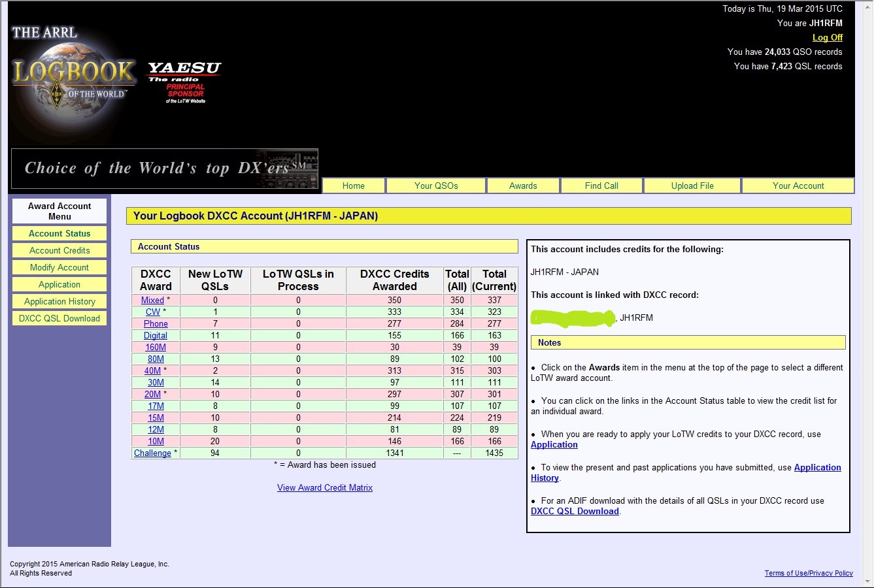The height and width of the screenshot is (588, 874).
Task: Click the Yaesu principal sponsor logo
Action: (x=184, y=82)
